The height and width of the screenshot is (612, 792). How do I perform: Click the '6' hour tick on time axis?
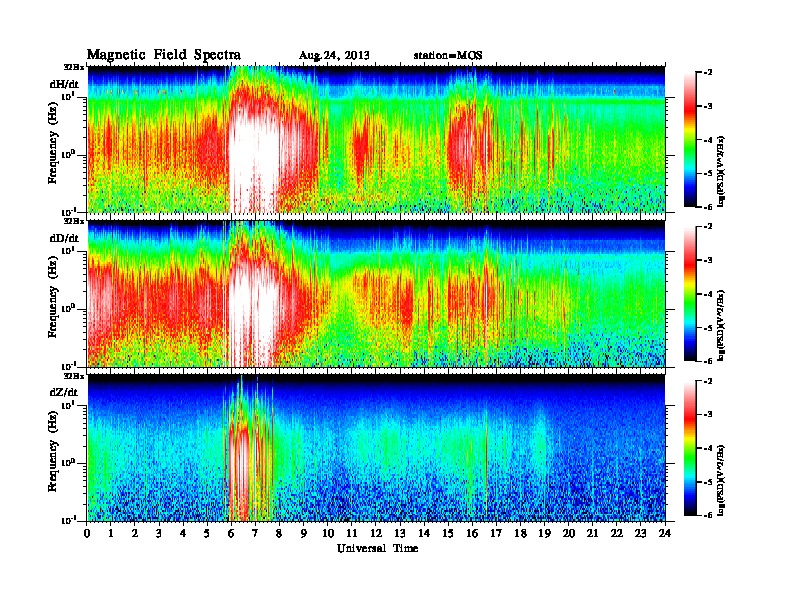(x=232, y=533)
